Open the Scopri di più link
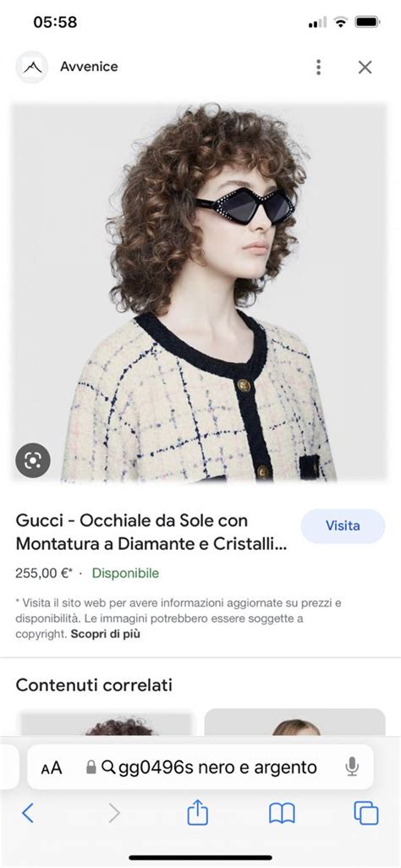Image resolution: width=401 pixels, height=868 pixels. (105, 635)
